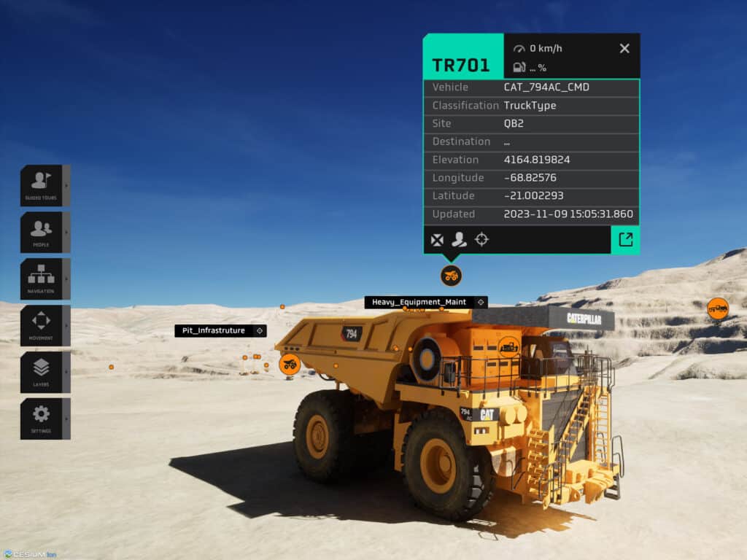
Task: Expand the Settings side arrow
Action: tap(66, 419)
